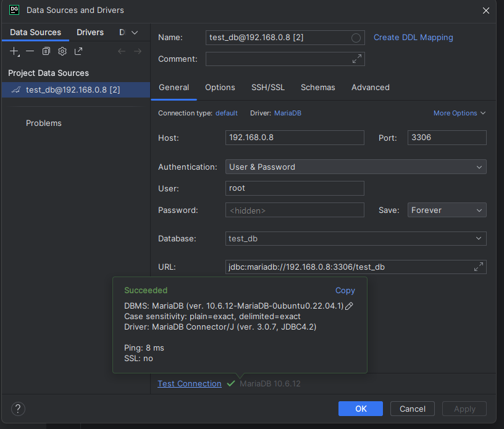Expand the URL field editor
The image size is (504, 429).
tap(479, 267)
